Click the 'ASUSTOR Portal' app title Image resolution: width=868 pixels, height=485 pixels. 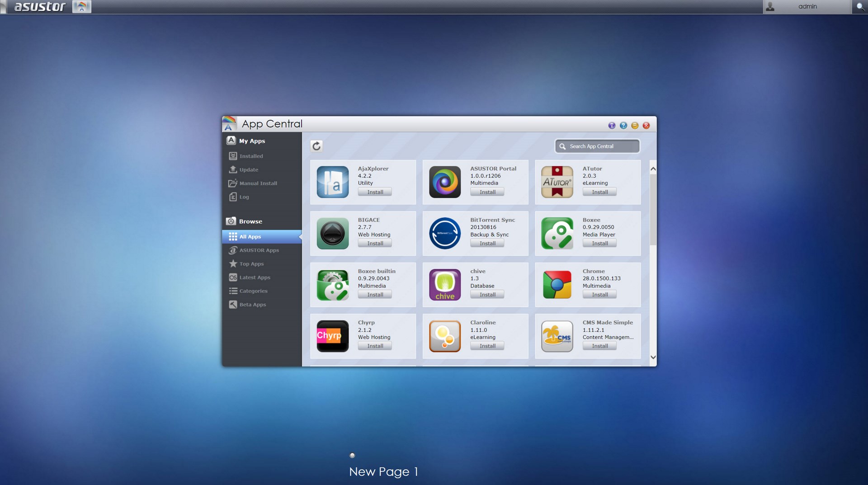[x=493, y=169]
